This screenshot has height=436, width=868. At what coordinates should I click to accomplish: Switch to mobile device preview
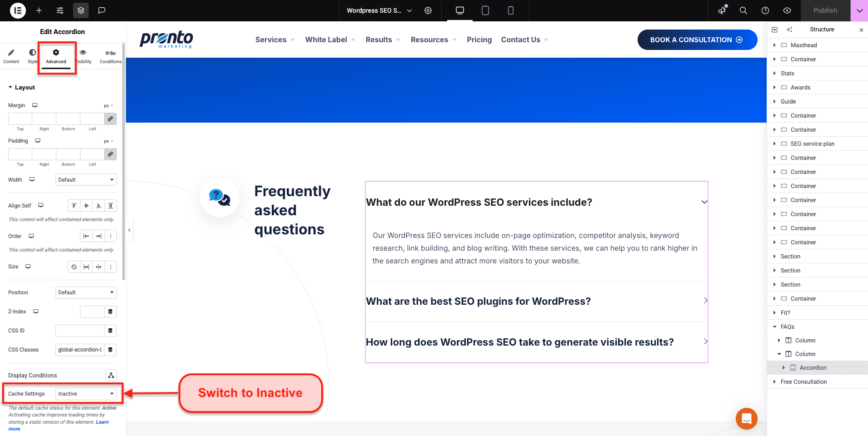coord(511,10)
